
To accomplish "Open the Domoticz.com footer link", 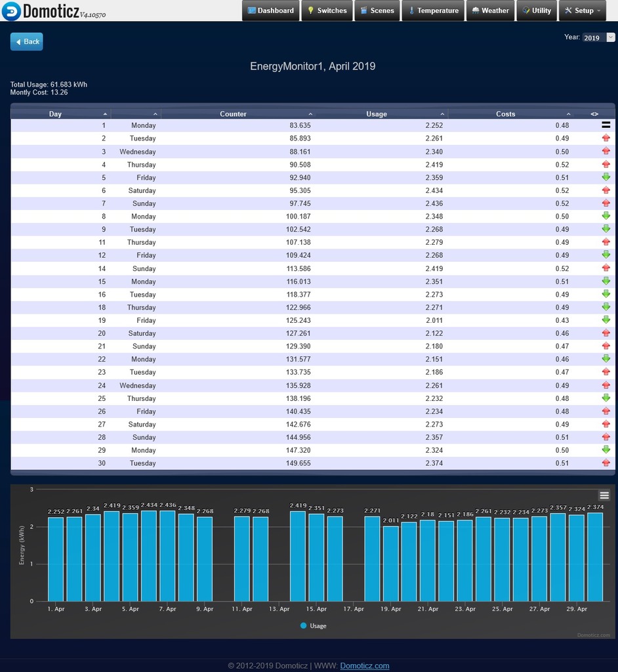I will tap(365, 665).
